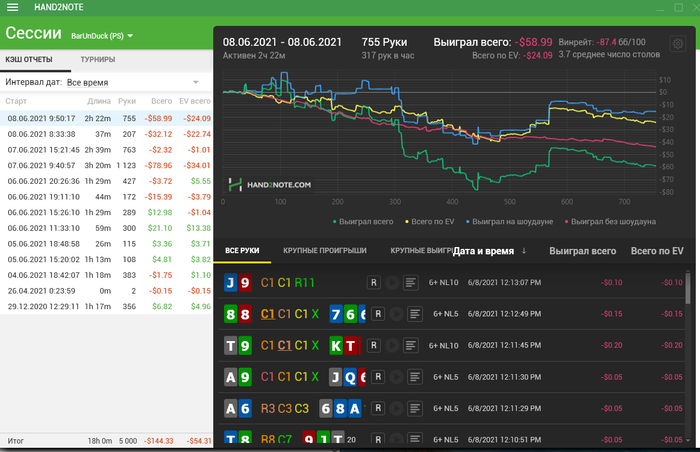Open hand history text for J9 hand
The width and height of the screenshot is (700, 452).
point(411,283)
